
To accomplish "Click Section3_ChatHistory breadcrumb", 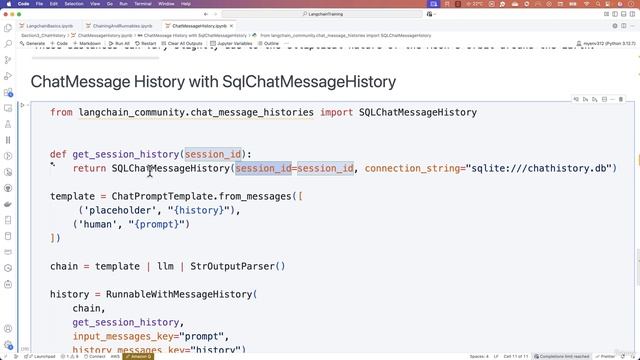I will coord(43,36).
